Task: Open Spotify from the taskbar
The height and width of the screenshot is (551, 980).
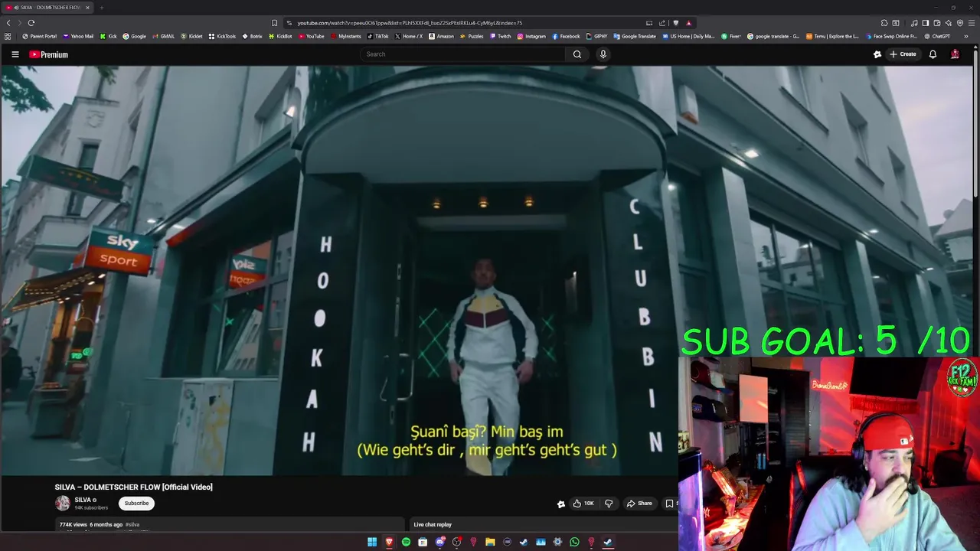Action: (x=406, y=542)
